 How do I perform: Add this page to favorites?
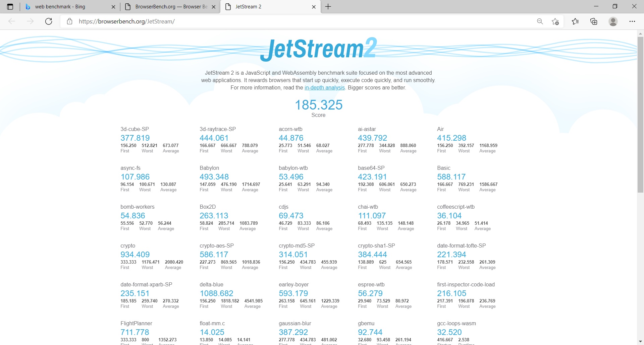555,21
